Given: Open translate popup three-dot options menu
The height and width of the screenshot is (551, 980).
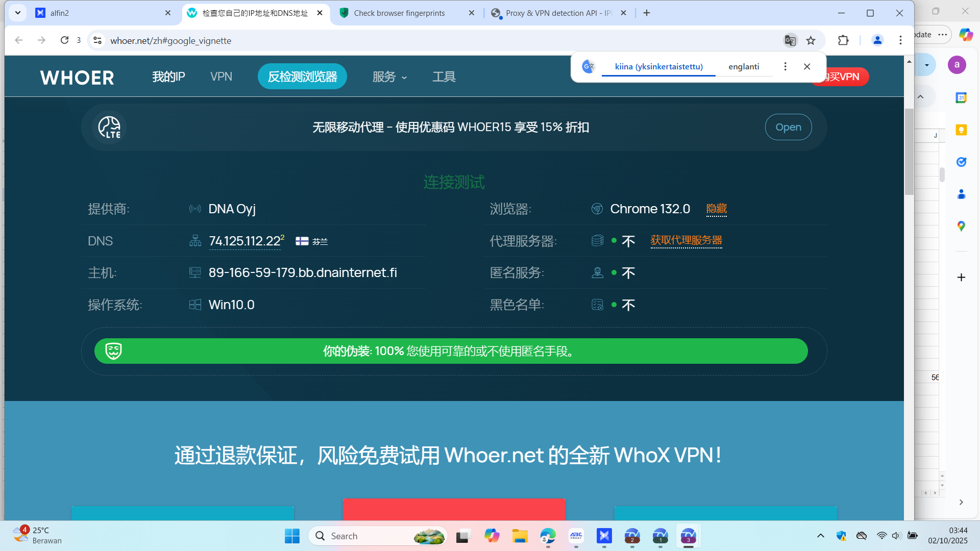Looking at the screenshot, I should pos(785,67).
